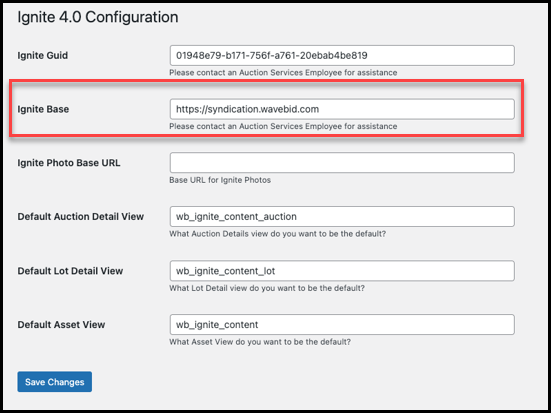Click the "Ignite Base" label
Image resolution: width=551 pixels, height=413 pixels.
(43, 109)
